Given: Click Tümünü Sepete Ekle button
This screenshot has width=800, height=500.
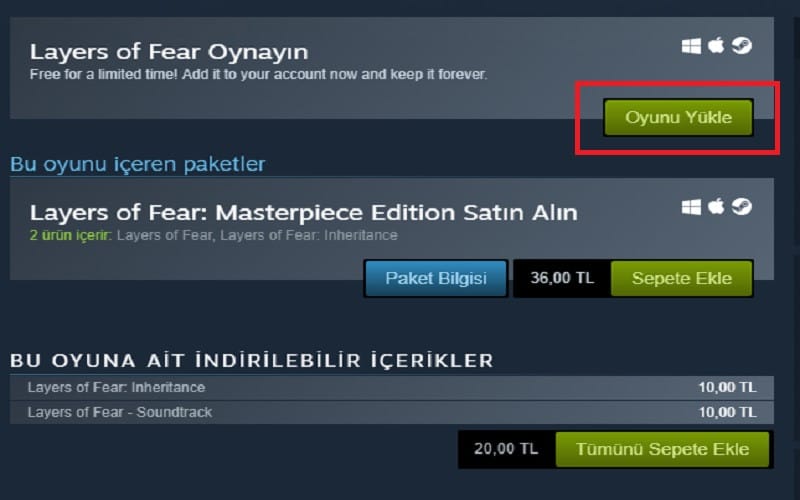Looking at the screenshot, I should (662, 449).
